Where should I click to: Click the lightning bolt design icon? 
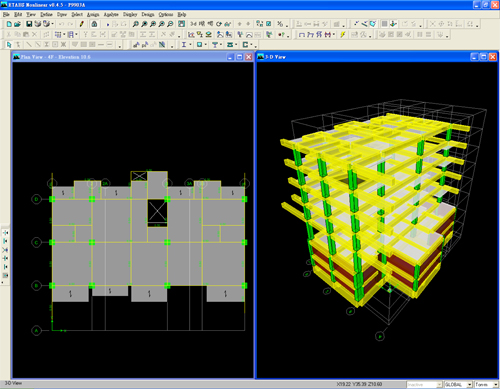[x=343, y=34]
